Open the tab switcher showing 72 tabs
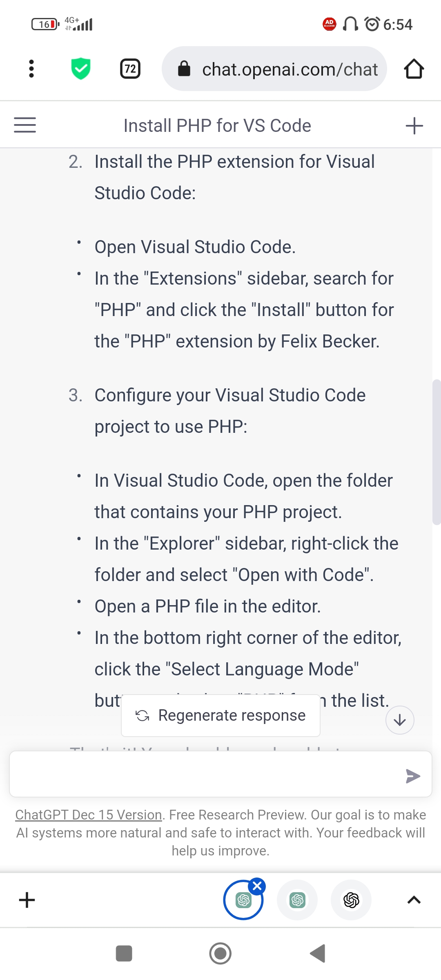Viewport: 441px width, 980px height. pos(130,69)
